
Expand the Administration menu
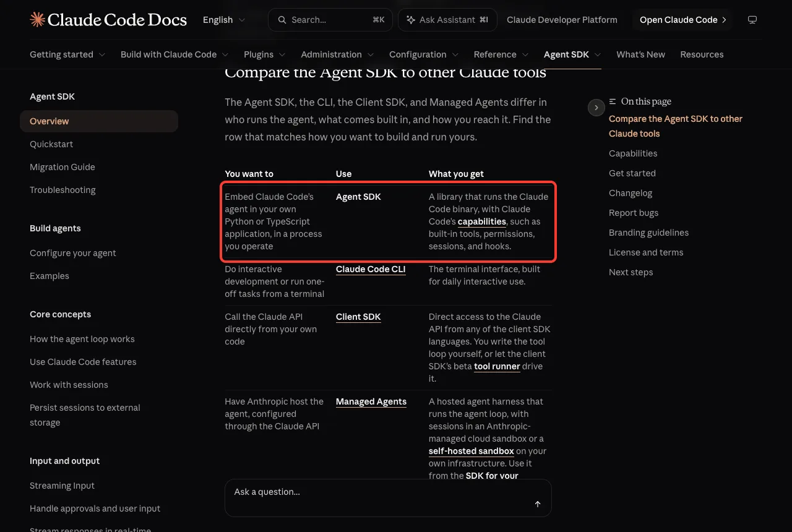(x=337, y=54)
